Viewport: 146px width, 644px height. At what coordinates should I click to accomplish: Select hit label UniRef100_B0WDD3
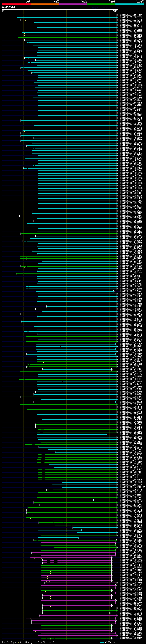[x=131, y=98]
